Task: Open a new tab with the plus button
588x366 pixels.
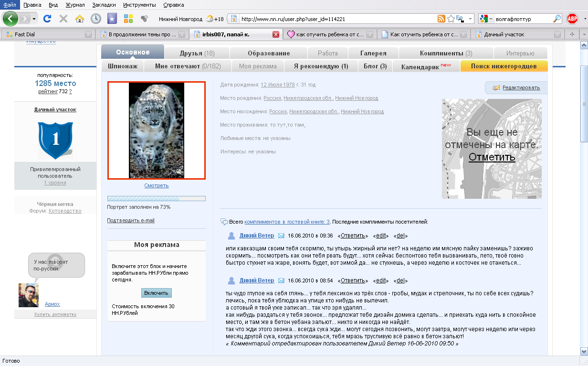Action: (x=572, y=34)
